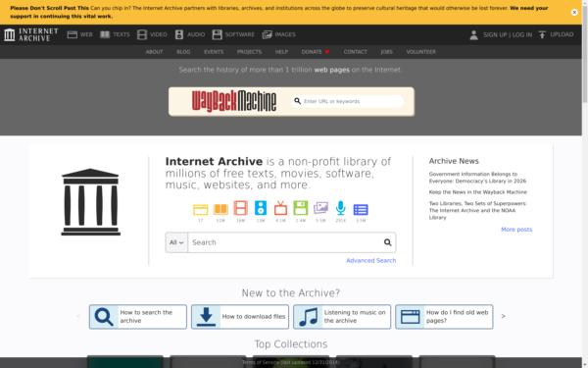The width and height of the screenshot is (588, 368).
Task: Open the About menu item
Action: (154, 52)
